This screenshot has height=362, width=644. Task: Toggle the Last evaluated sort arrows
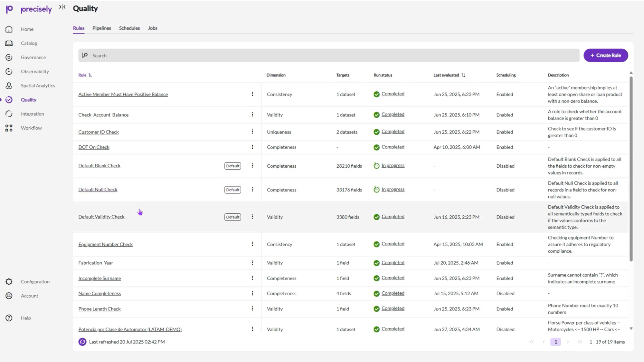coord(463,75)
